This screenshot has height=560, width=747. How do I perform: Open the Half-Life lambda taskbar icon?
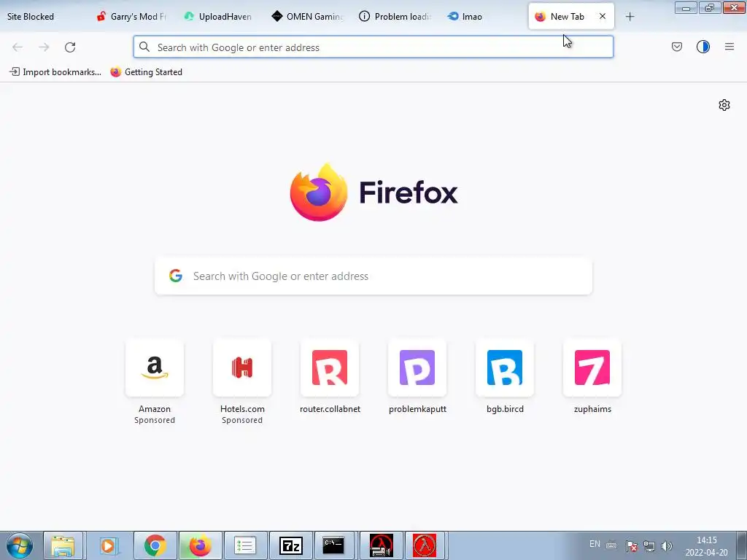point(424,545)
